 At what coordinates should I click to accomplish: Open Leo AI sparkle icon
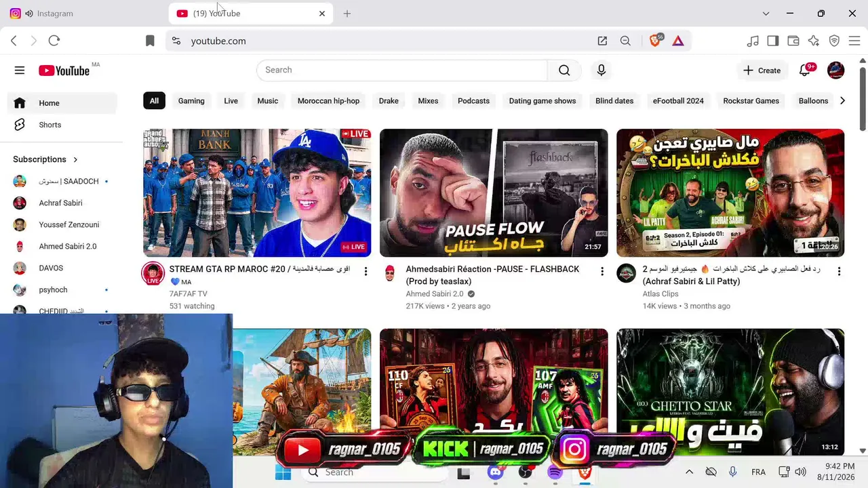814,41
